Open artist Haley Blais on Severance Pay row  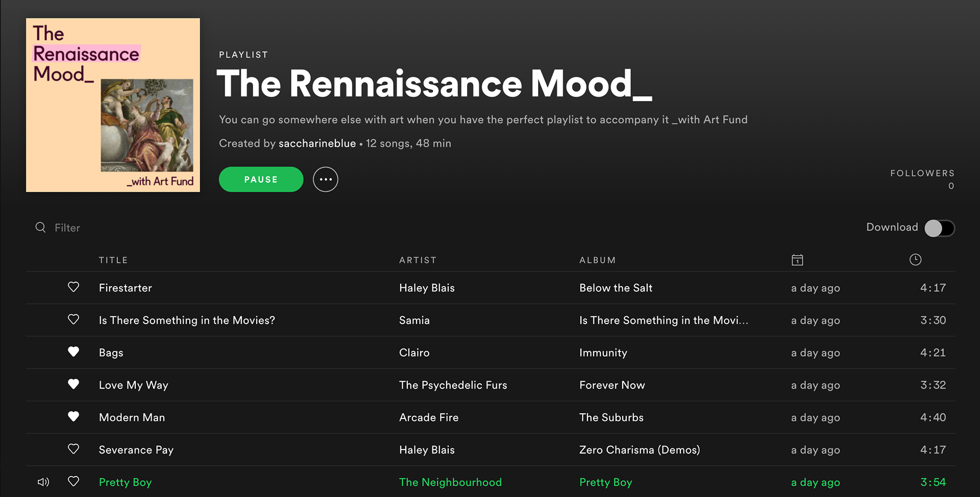[427, 450]
